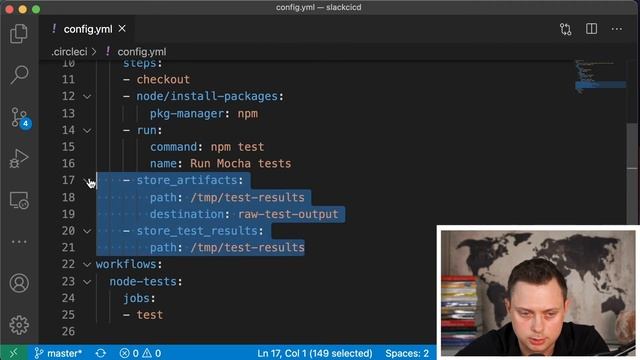640x360 pixels.
Task: Click on 'npm test' command value
Action: tap(237, 147)
